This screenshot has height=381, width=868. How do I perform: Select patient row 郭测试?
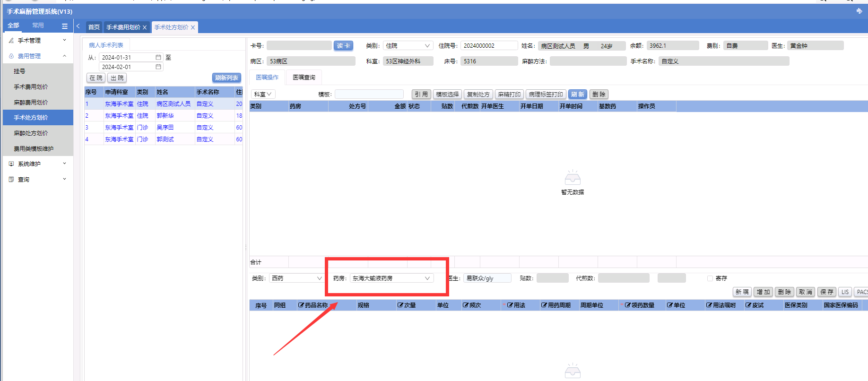click(164, 139)
